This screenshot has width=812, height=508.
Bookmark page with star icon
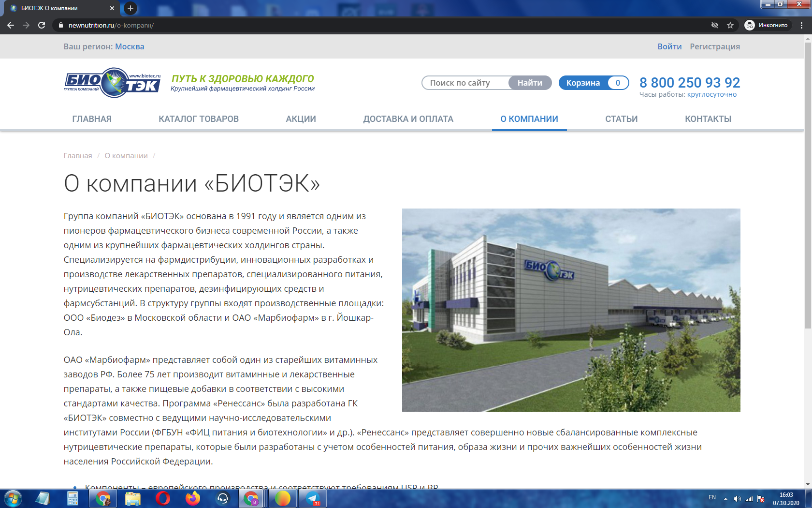730,25
